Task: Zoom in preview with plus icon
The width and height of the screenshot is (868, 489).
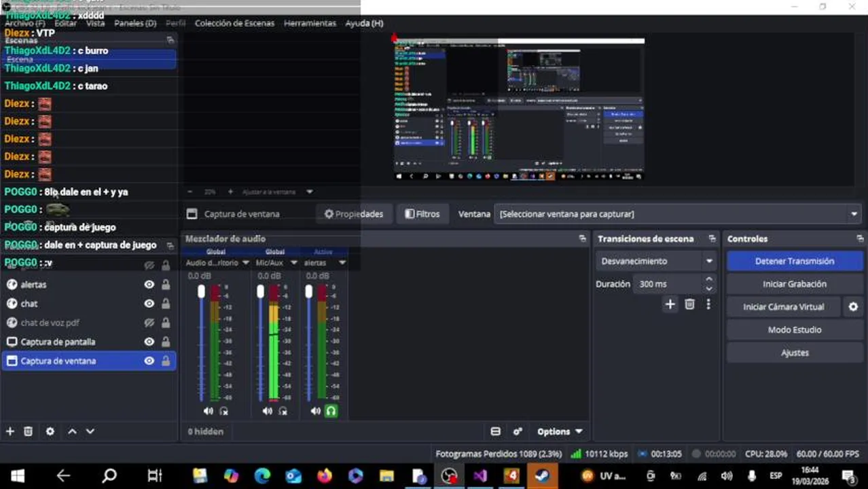Action: [x=230, y=192]
